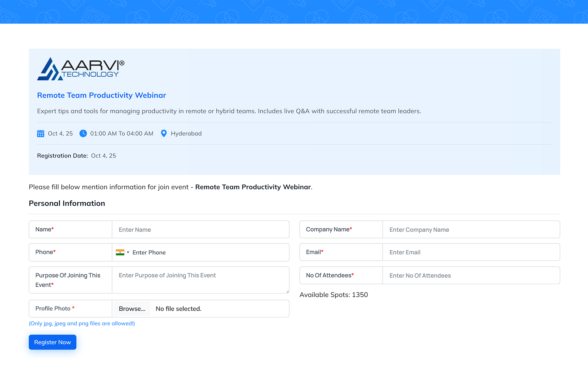Click the Purpose of Joining This Event textarea

pyautogui.click(x=200, y=280)
